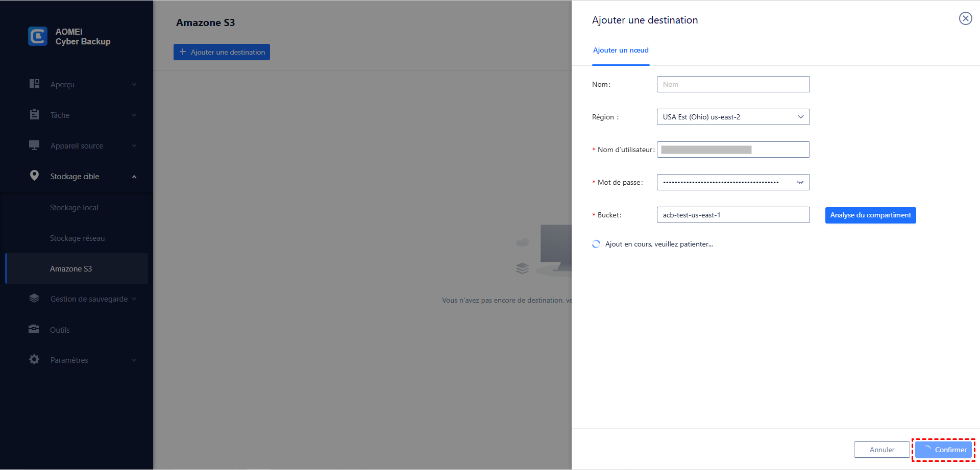Click the Nom d'utilisateur input field
The image size is (980, 470).
pyautogui.click(x=733, y=150)
